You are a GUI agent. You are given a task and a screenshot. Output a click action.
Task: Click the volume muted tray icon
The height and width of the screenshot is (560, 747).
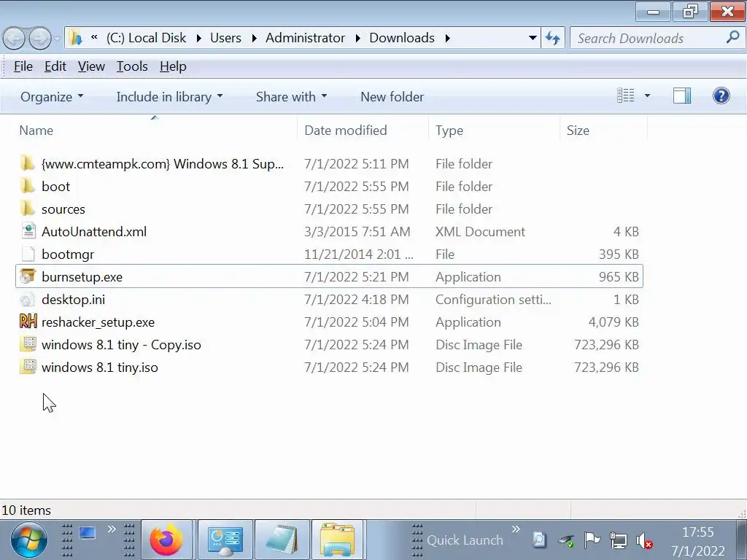pyautogui.click(x=644, y=540)
